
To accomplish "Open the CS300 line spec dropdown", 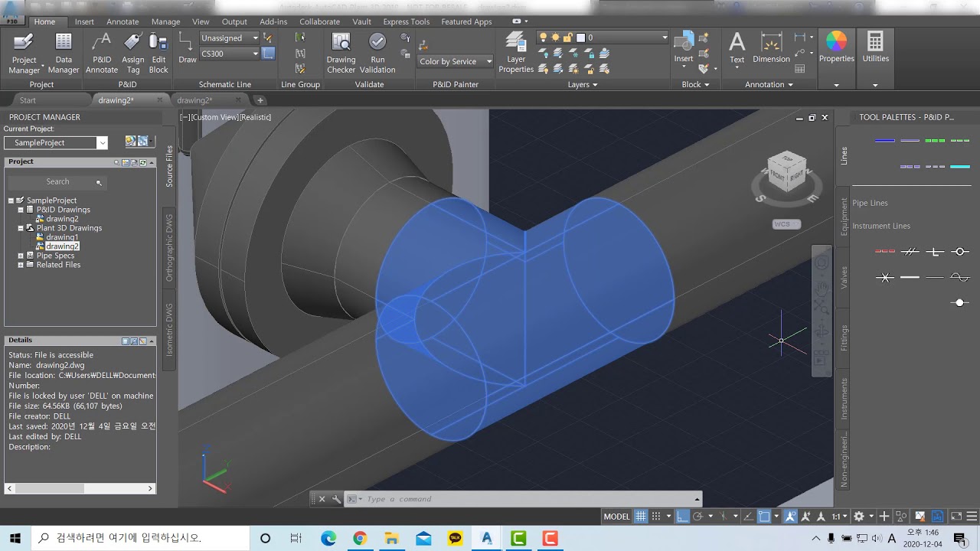I will (230, 54).
